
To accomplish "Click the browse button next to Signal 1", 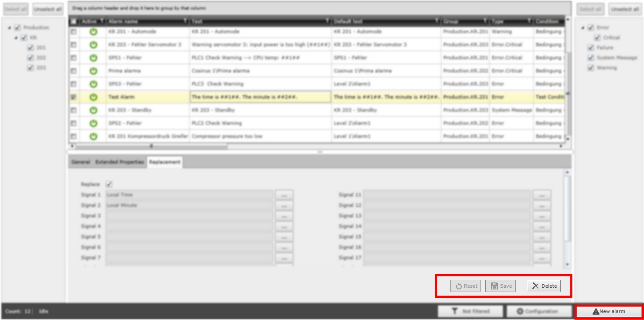I will 284,195.
